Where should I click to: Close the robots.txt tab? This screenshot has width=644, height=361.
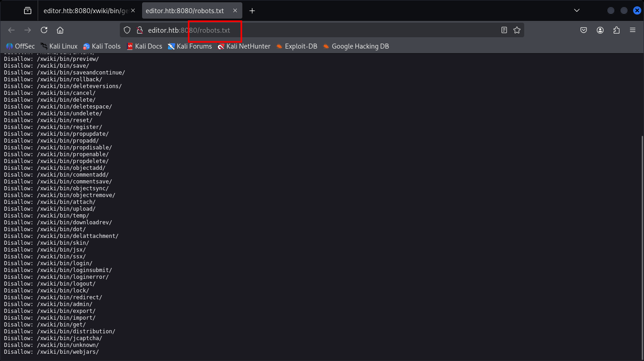(x=235, y=11)
